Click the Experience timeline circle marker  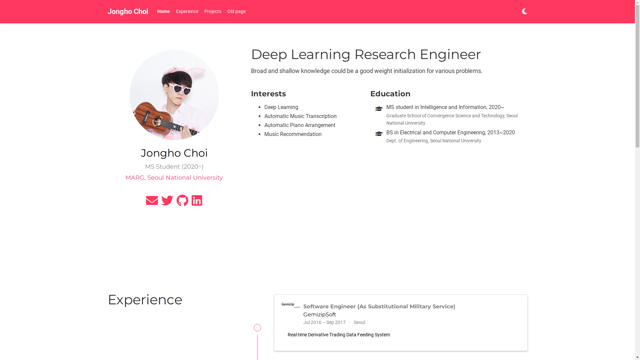click(x=257, y=328)
